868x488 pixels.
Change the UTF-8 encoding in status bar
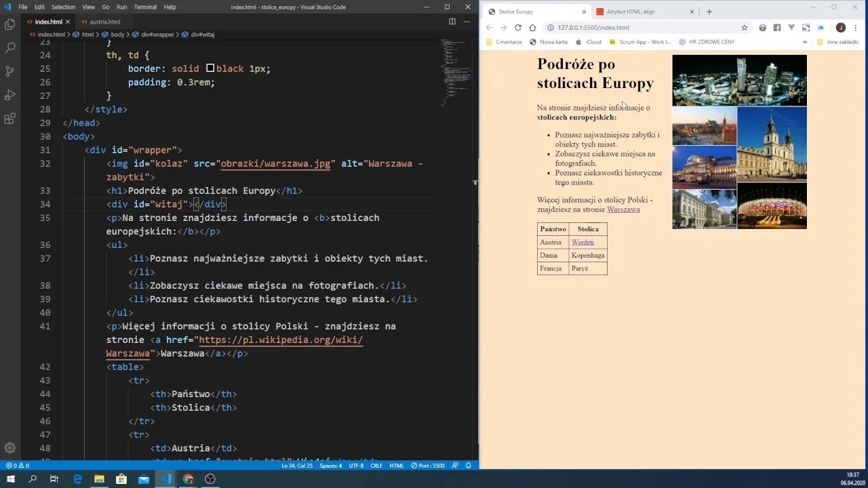[356, 466]
